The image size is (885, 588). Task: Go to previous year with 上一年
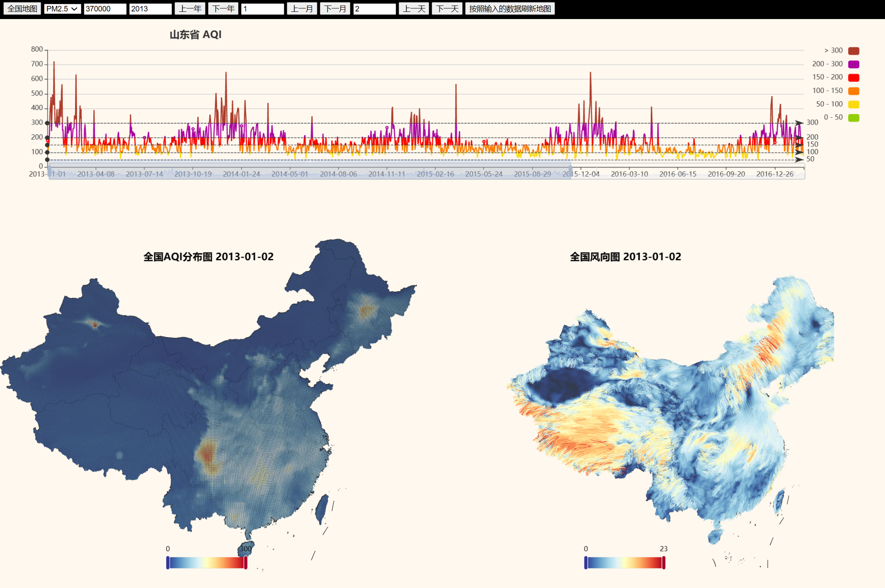[190, 8]
